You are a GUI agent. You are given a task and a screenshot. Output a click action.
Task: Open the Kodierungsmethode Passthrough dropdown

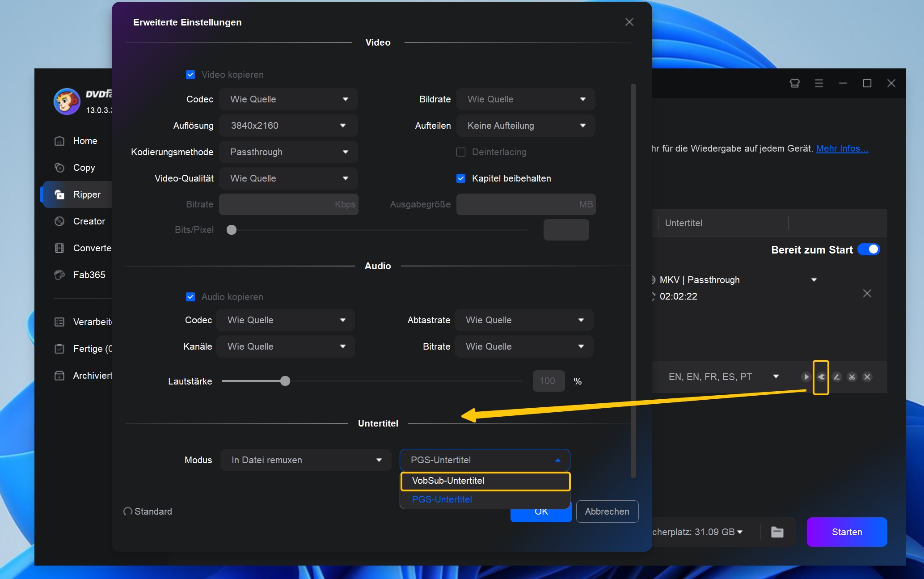[x=288, y=152]
